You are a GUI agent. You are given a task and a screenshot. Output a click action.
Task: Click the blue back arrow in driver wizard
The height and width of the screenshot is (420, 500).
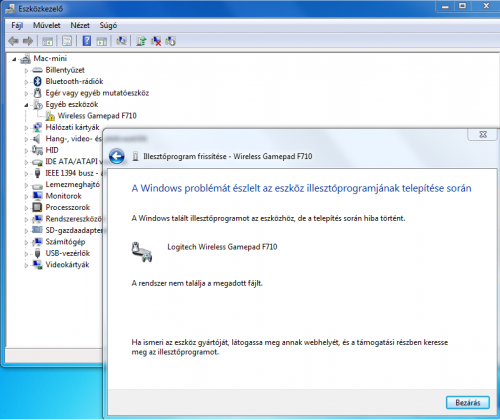pyautogui.click(x=117, y=156)
